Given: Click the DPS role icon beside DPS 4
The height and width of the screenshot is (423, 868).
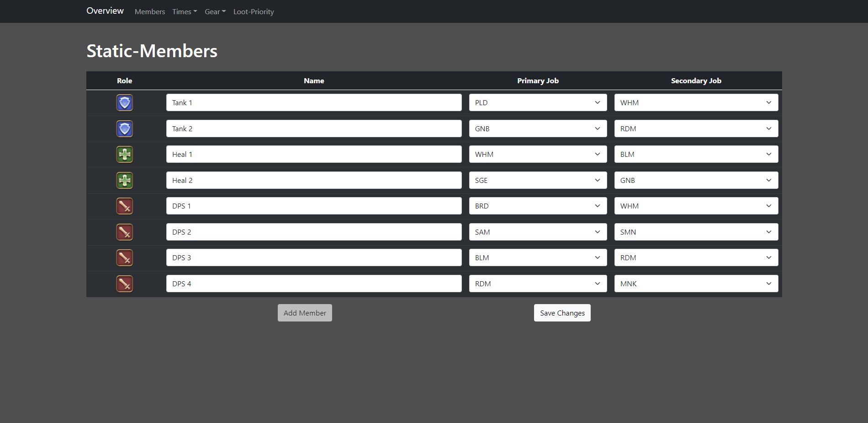Looking at the screenshot, I should point(125,284).
